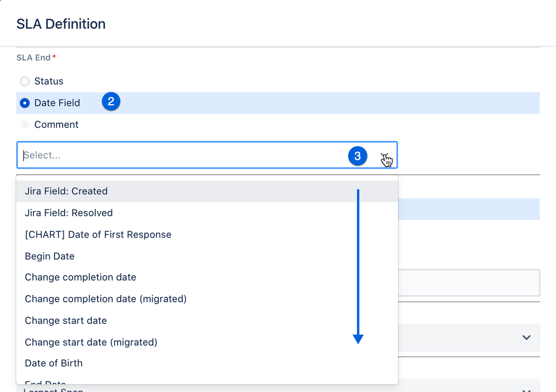Select the Begin Date option
This screenshot has width=556, height=392.
pos(50,256)
